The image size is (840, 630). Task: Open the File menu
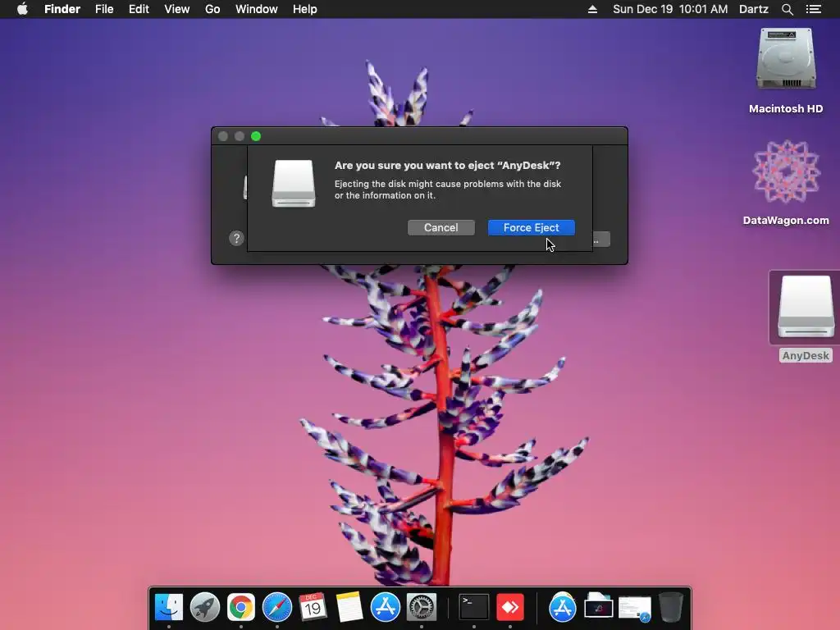click(x=104, y=9)
